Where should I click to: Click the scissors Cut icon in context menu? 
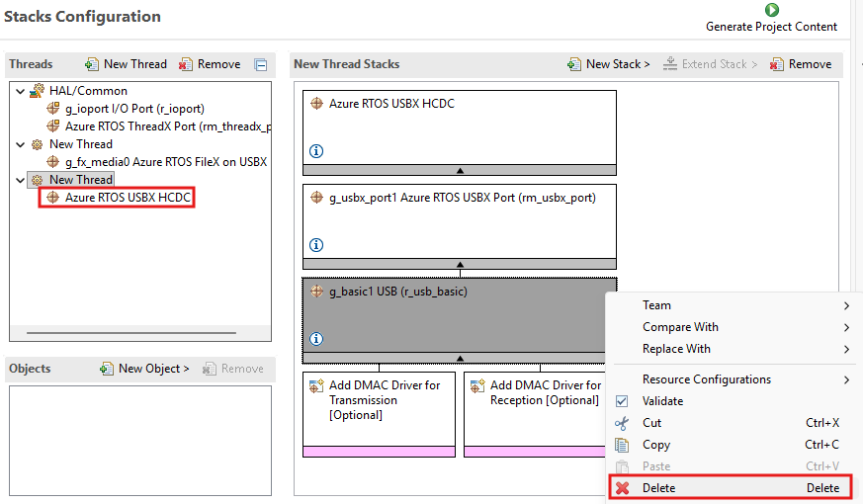coord(622,423)
